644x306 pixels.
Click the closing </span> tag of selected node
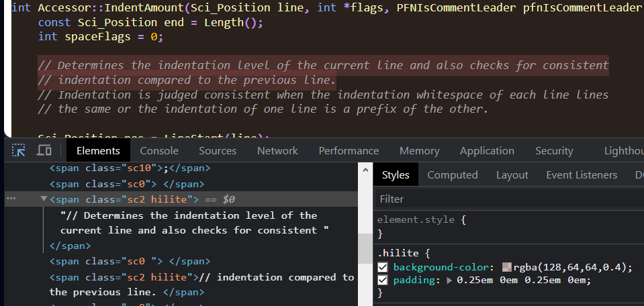71,246
